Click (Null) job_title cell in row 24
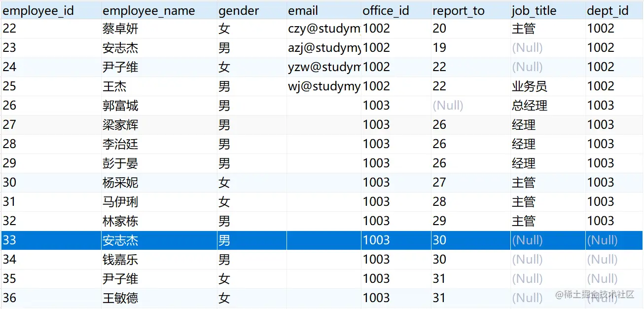 click(x=548, y=67)
